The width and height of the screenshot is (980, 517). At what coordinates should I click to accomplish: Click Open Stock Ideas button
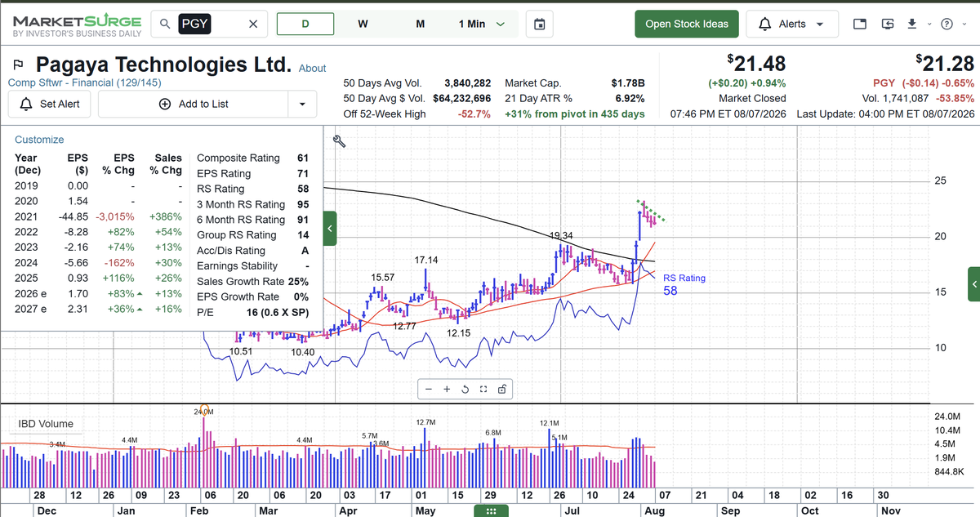coord(687,24)
